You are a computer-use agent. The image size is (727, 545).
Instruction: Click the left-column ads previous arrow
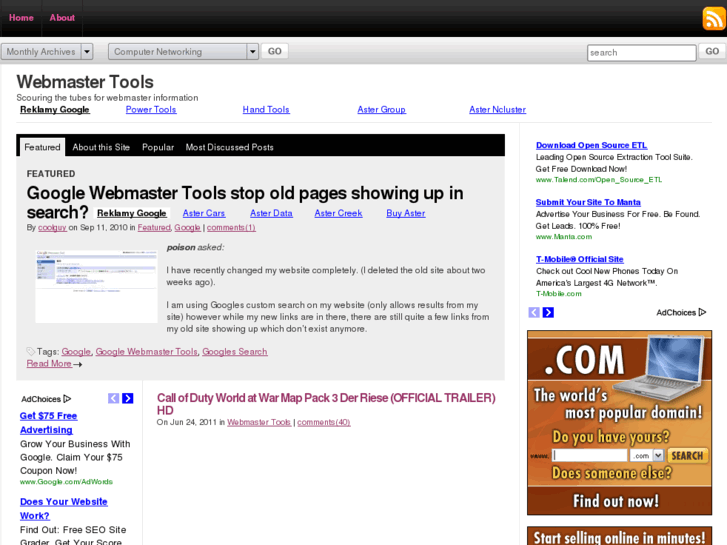point(114,398)
